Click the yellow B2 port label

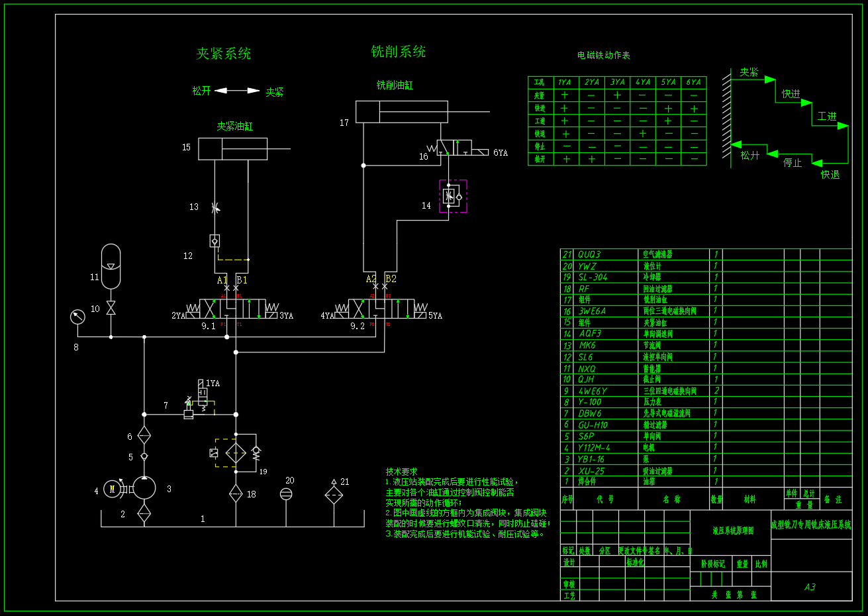point(391,279)
